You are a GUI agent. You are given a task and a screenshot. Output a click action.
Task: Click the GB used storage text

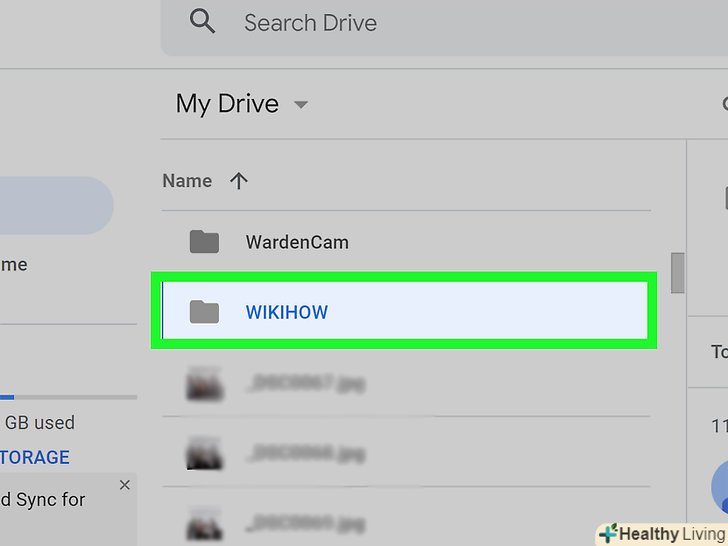tap(40, 422)
